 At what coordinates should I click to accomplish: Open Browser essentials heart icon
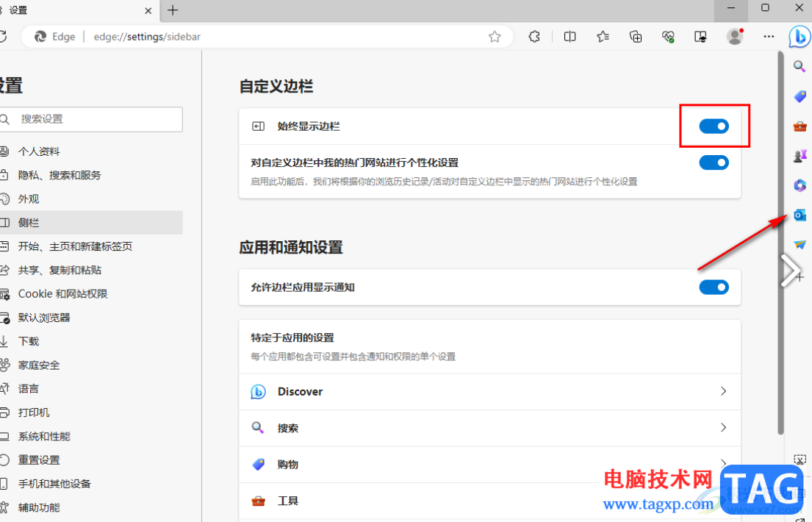click(668, 37)
